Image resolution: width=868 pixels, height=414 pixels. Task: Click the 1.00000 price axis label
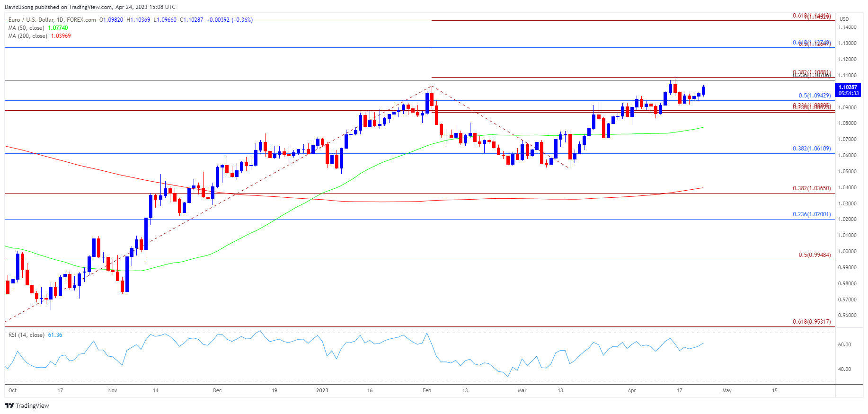[x=847, y=251]
